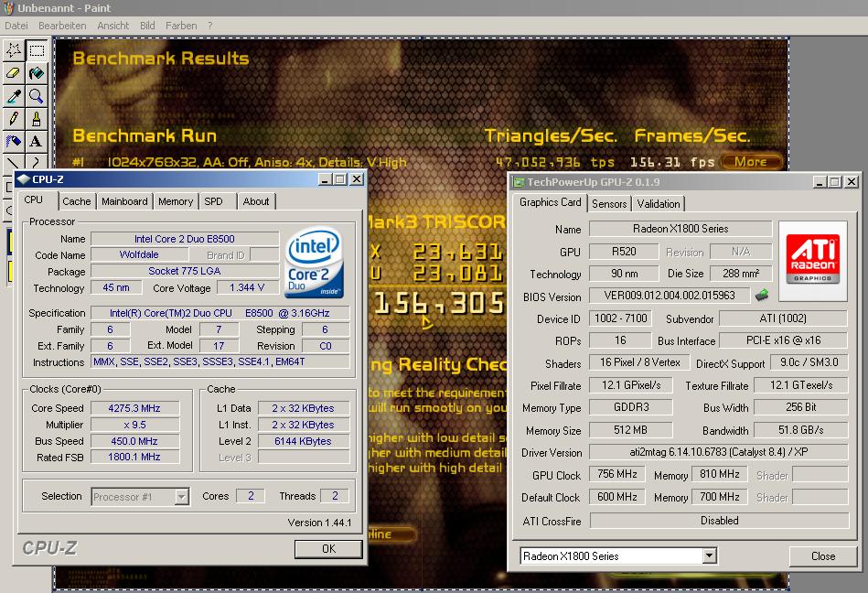Open the Radeon X1800 Series card dropdown

709,555
